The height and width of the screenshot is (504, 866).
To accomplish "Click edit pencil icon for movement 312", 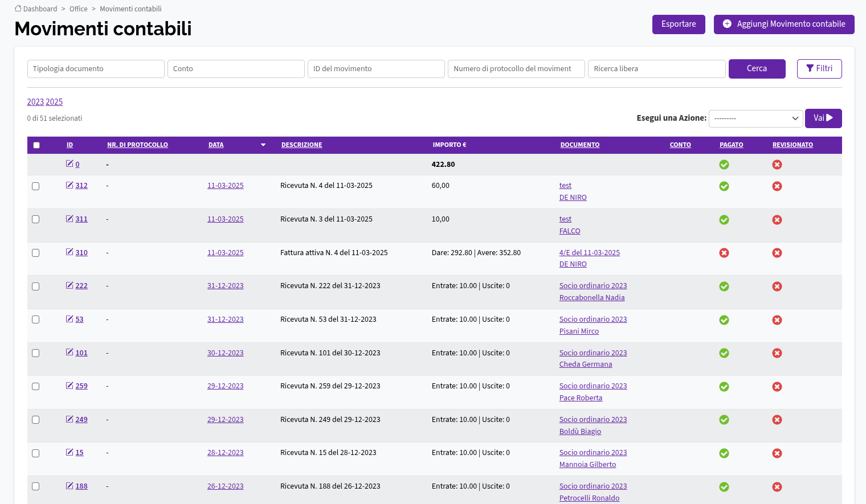I will pos(70,185).
